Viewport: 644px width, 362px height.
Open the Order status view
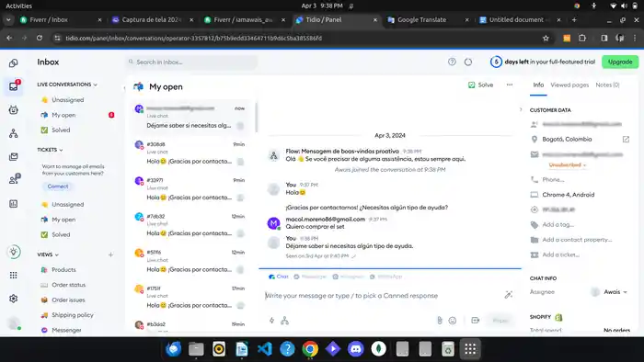(x=69, y=285)
